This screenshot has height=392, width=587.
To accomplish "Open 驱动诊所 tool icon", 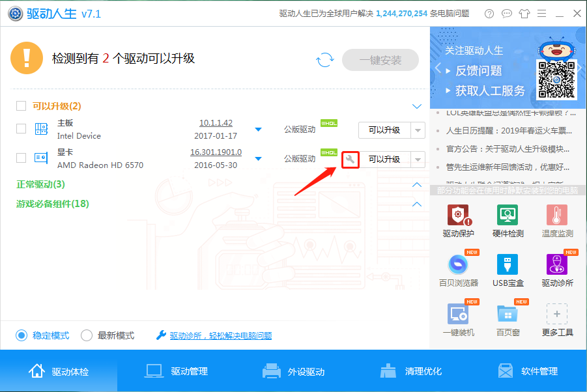I will pyautogui.click(x=557, y=264).
